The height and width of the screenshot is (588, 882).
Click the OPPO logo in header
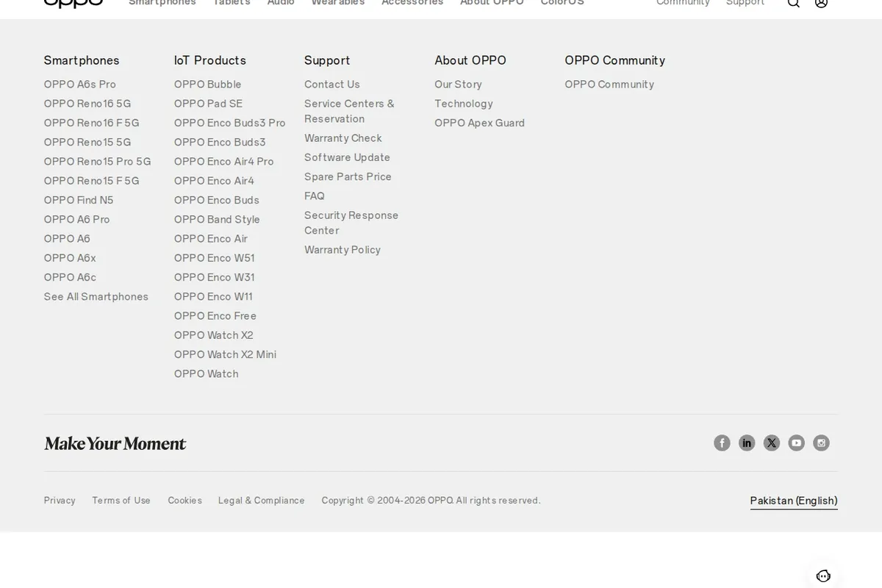coord(73,3)
